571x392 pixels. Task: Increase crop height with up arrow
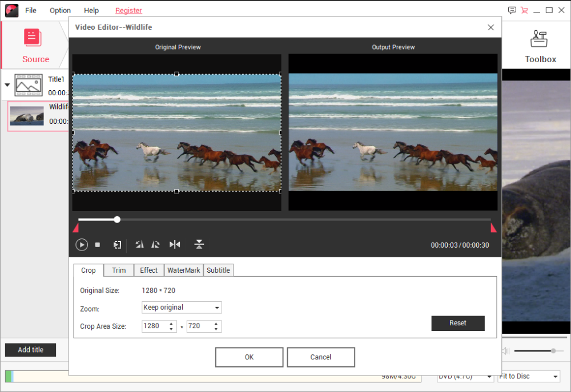tap(216, 323)
